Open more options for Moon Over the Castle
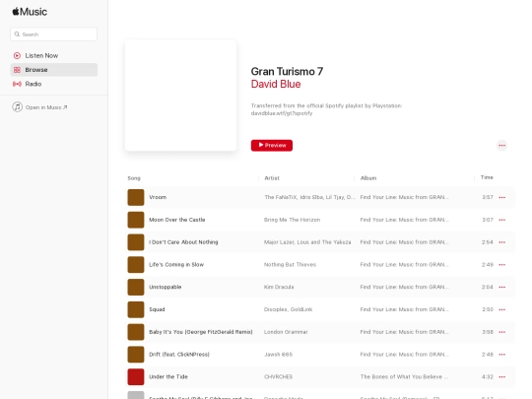 point(501,220)
